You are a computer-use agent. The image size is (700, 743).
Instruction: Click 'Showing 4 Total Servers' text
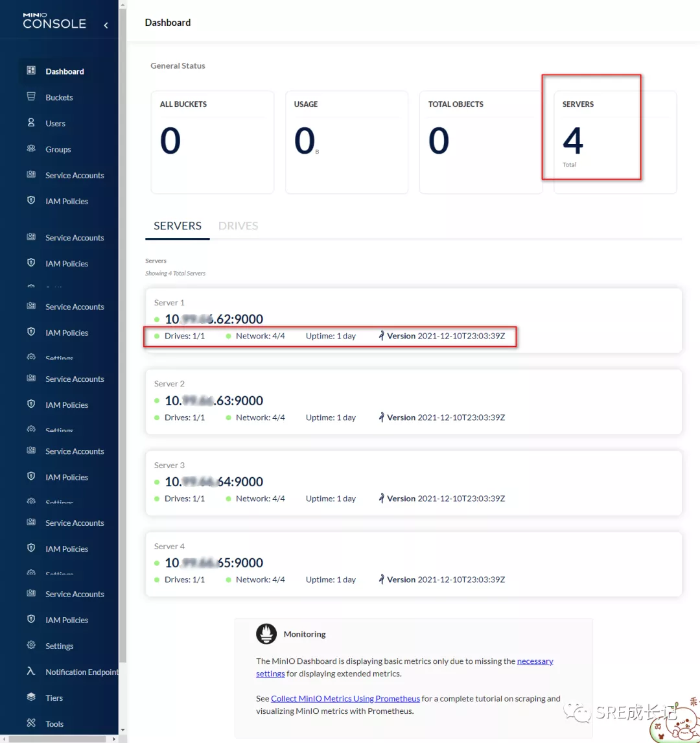coord(175,274)
